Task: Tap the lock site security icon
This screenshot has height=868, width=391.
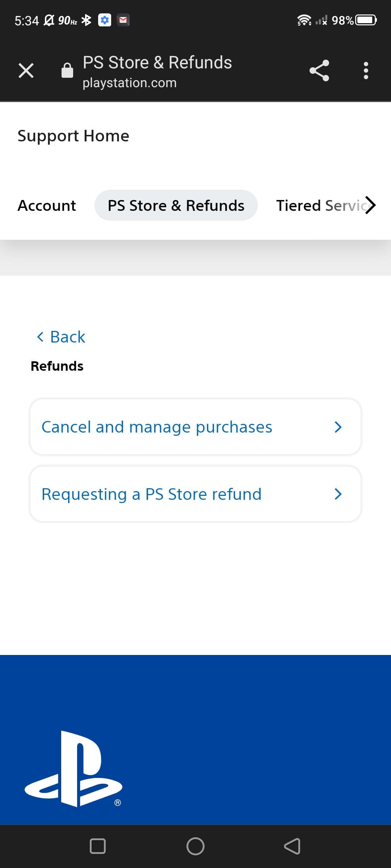Action: [x=67, y=71]
